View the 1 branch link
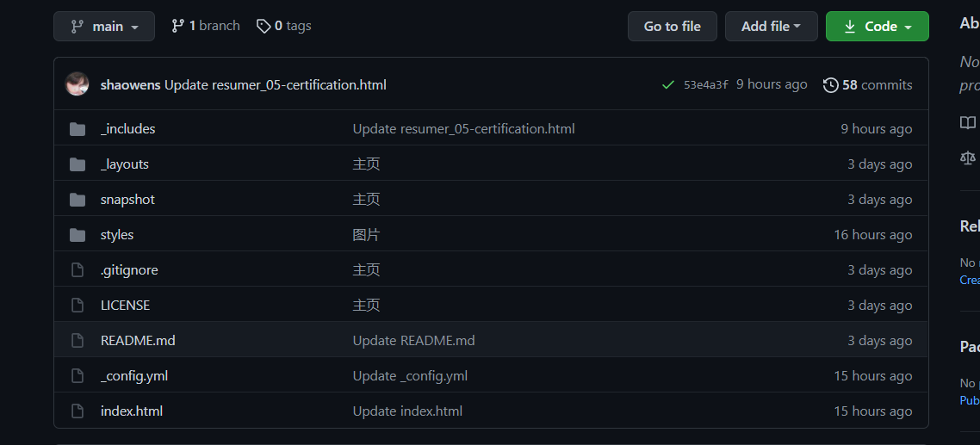 point(206,26)
